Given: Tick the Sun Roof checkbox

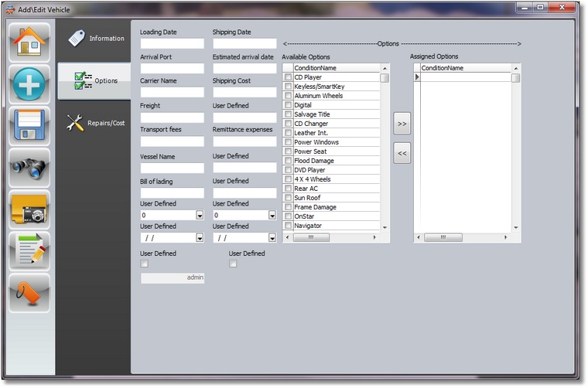Looking at the screenshot, I should click(288, 198).
